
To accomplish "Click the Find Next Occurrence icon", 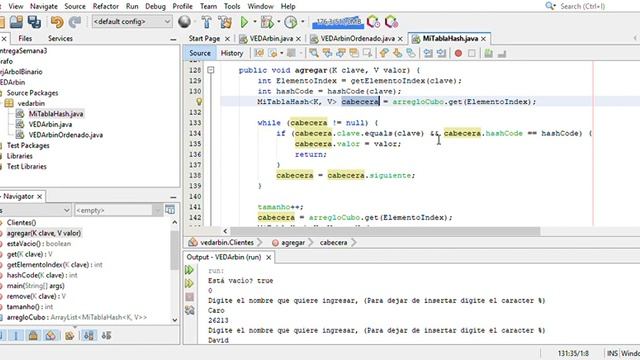I will (x=340, y=53).
